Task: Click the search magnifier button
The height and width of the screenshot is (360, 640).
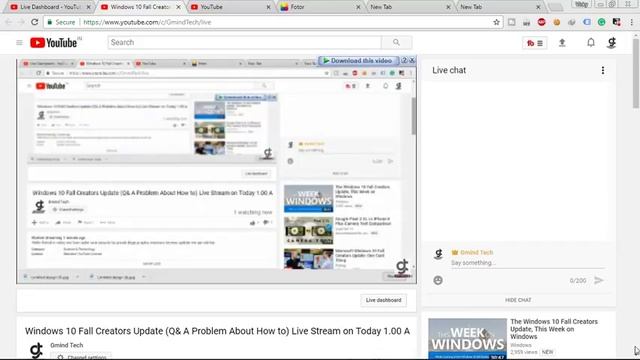Action: pyautogui.click(x=396, y=42)
